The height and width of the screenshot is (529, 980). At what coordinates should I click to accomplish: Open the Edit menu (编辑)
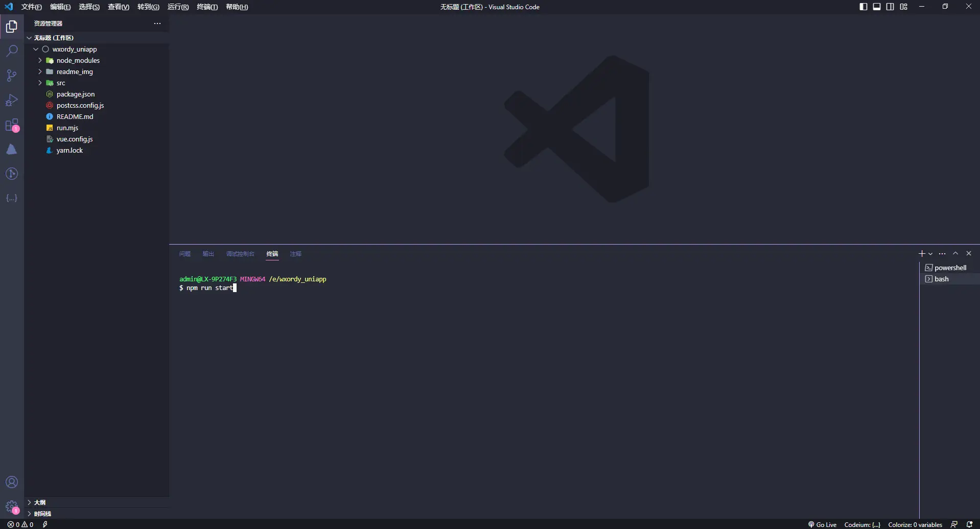[x=60, y=7]
